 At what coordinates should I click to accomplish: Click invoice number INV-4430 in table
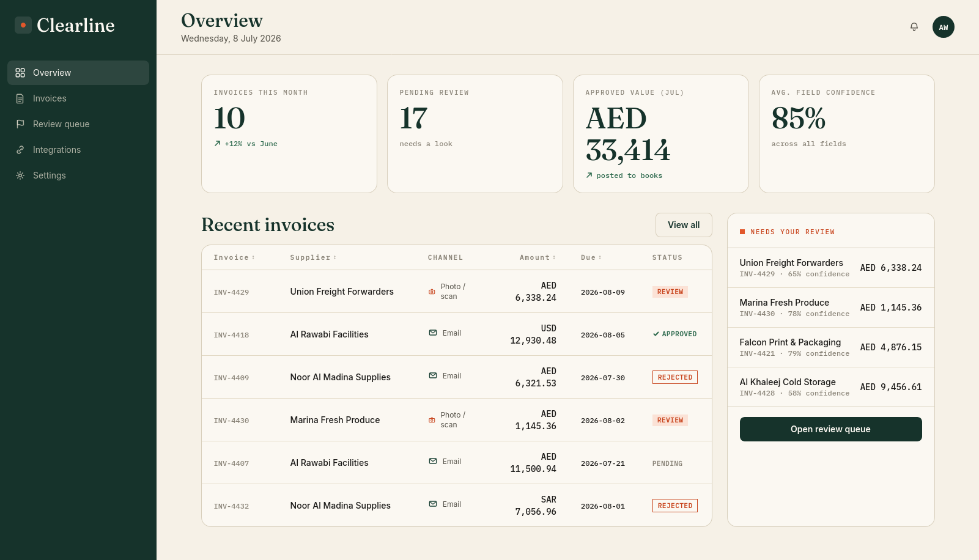(x=231, y=421)
